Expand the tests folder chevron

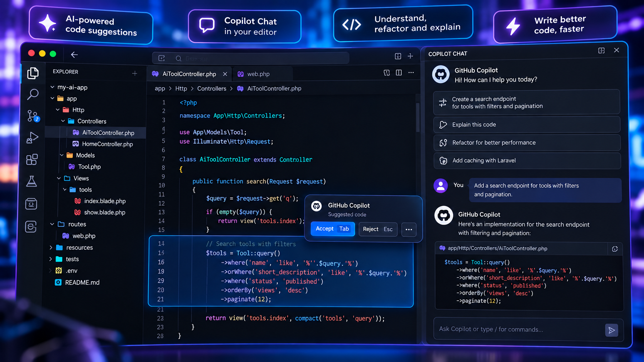click(x=51, y=259)
